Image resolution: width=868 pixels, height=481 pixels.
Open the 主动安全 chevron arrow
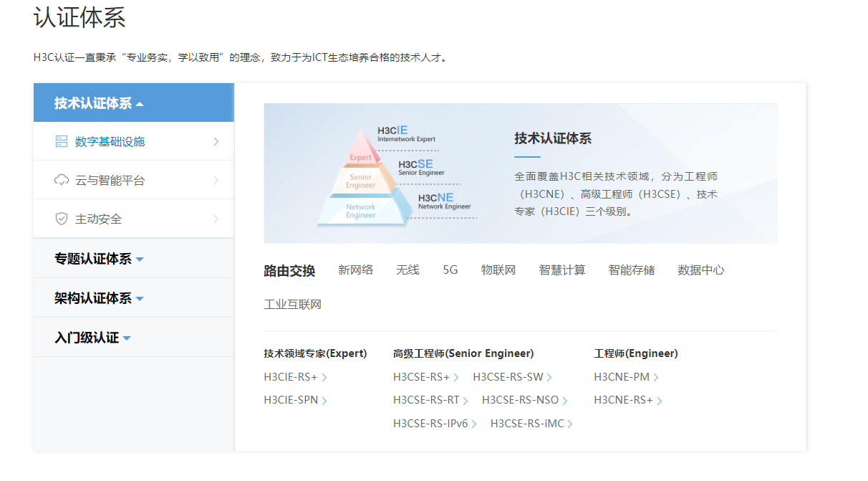click(216, 219)
